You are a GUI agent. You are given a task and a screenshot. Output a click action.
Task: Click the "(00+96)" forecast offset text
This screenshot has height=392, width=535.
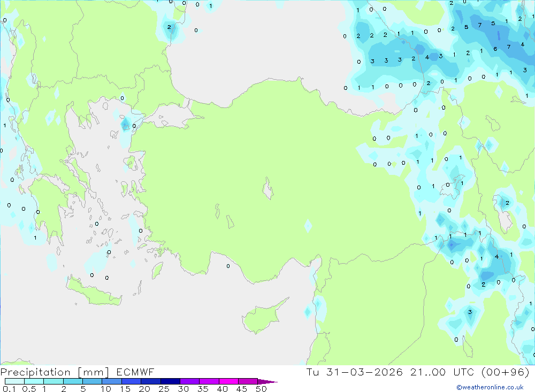506,372
